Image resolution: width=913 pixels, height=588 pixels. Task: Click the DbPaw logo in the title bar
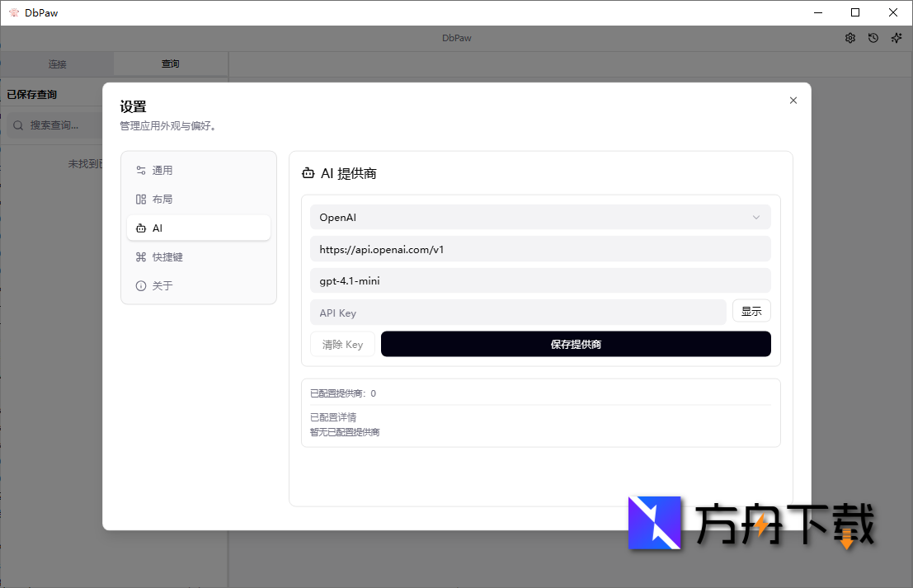[x=13, y=12]
